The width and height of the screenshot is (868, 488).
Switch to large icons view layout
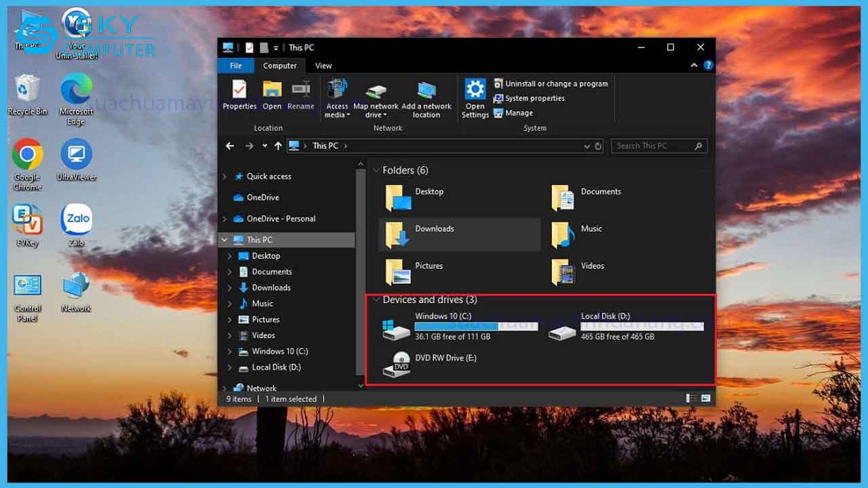706,399
